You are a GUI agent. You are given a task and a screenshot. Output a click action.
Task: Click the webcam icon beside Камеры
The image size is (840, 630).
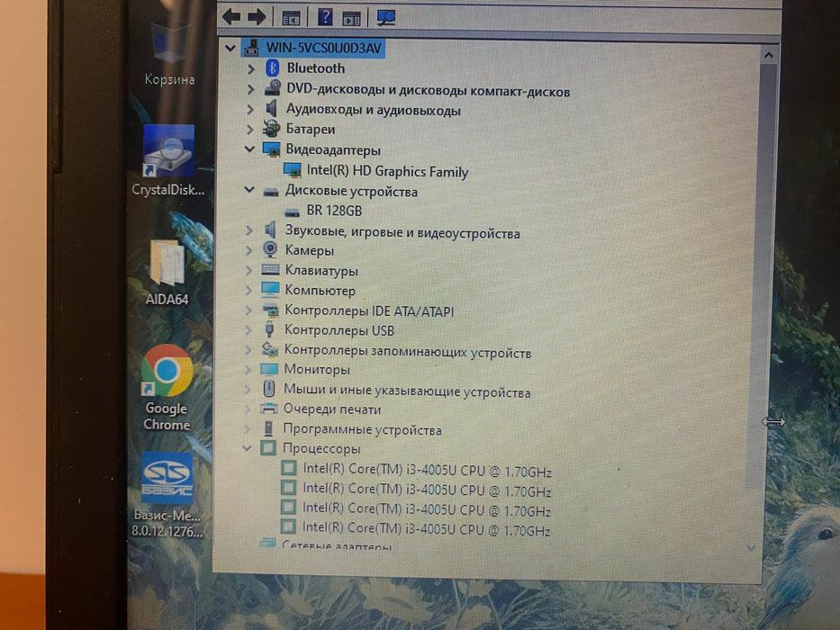click(x=270, y=249)
